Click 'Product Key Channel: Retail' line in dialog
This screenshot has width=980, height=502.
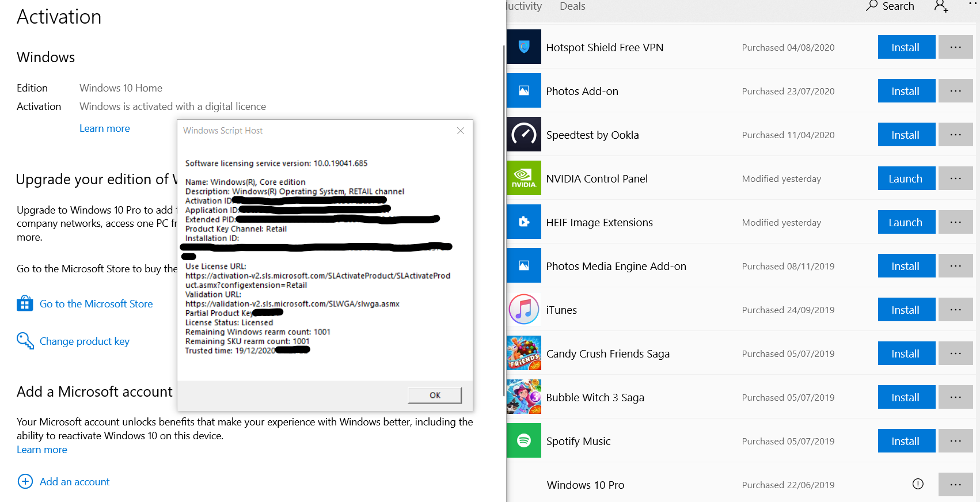point(236,229)
